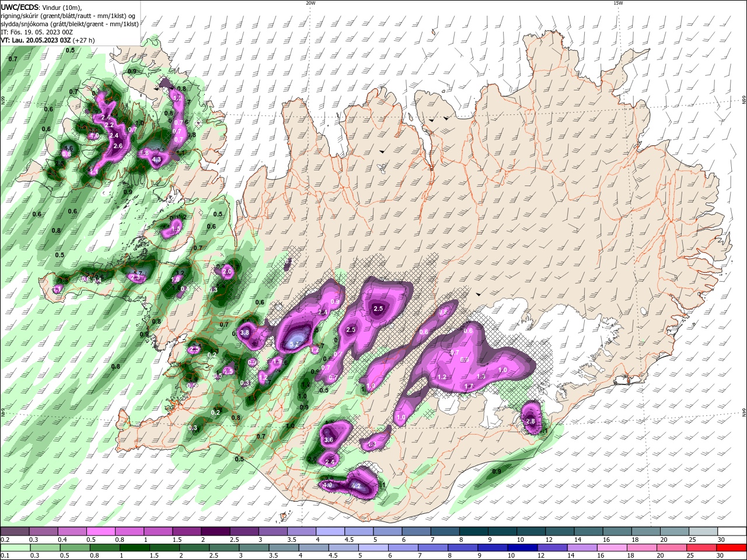Click the 3.6 snowfall value label
The image size is (747, 560).
tap(328, 440)
